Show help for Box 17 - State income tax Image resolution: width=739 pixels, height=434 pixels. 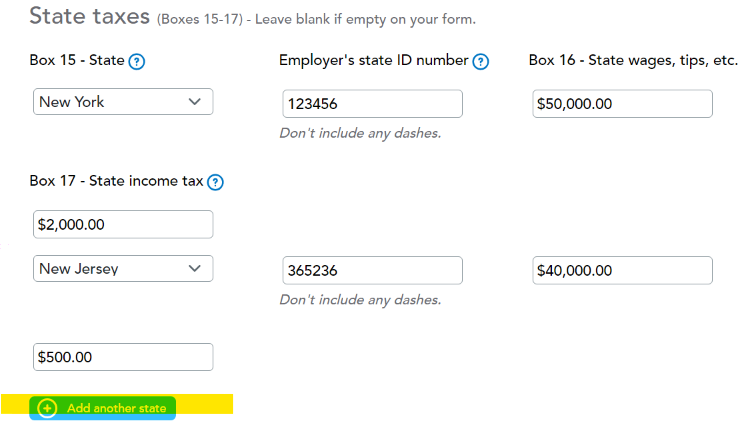[x=215, y=182]
